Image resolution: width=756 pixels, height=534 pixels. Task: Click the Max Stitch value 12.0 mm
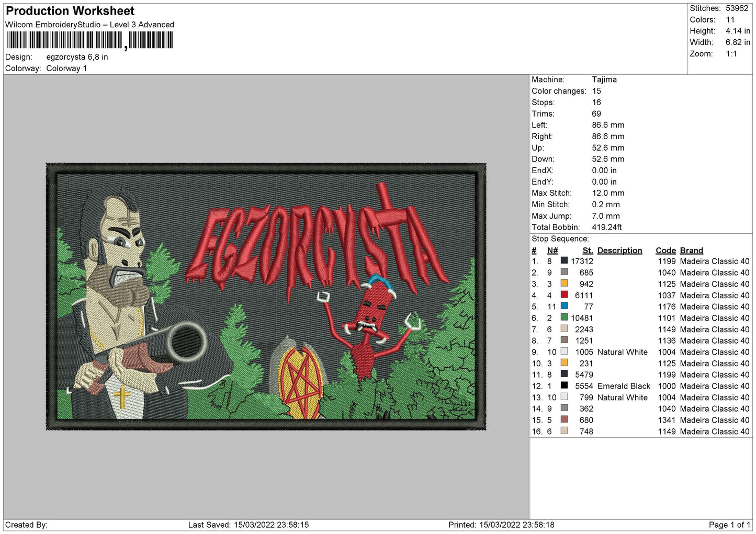point(608,193)
